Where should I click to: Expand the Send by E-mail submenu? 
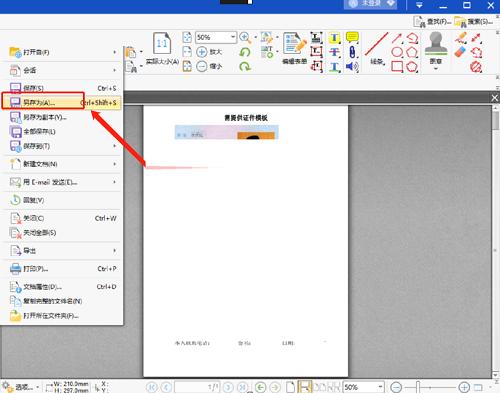point(114,182)
